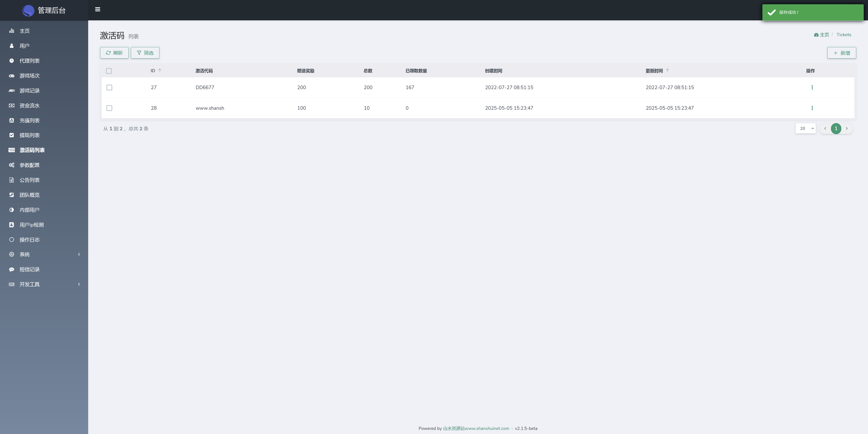Click the 系统 gear icon

[12, 254]
